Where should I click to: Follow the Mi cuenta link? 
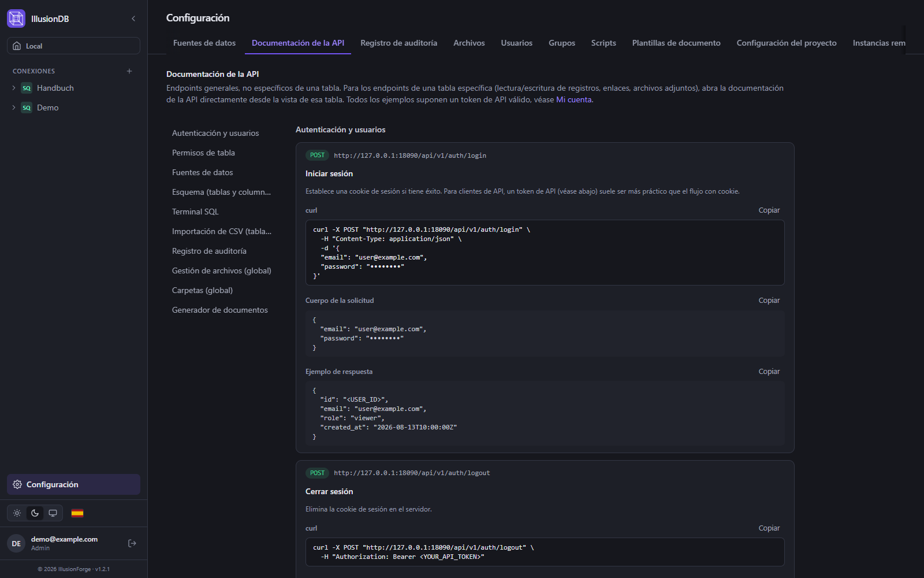(x=573, y=99)
